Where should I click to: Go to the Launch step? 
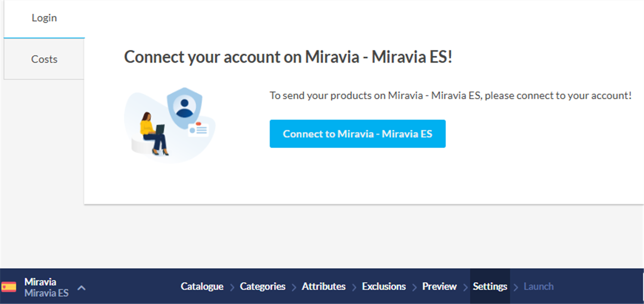coord(538,287)
